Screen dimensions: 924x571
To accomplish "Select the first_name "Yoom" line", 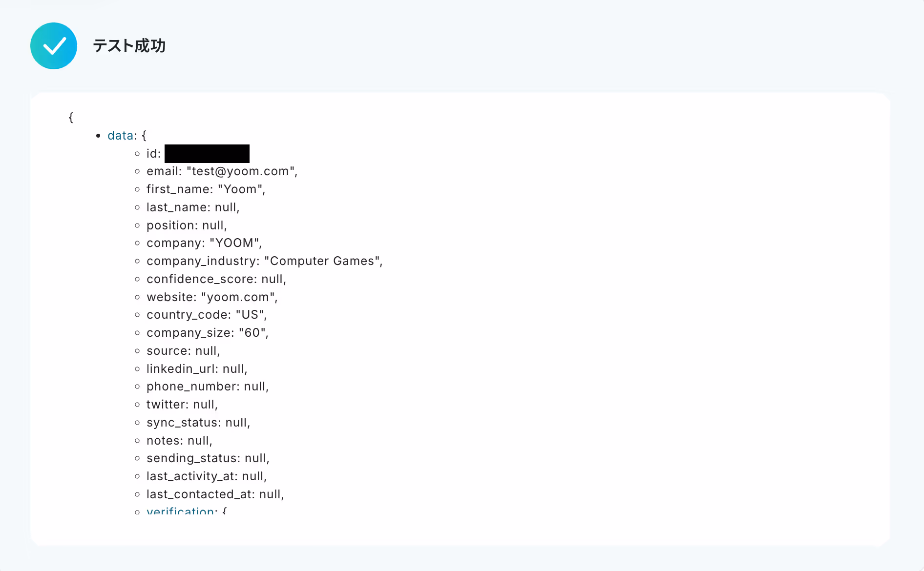I will coord(206,189).
